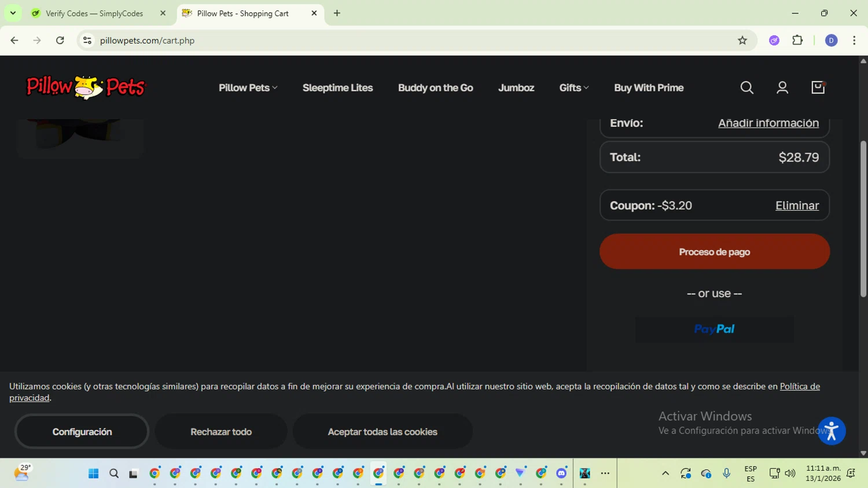Expand the Gifts menu
The image size is (868, 488).
coord(574,88)
